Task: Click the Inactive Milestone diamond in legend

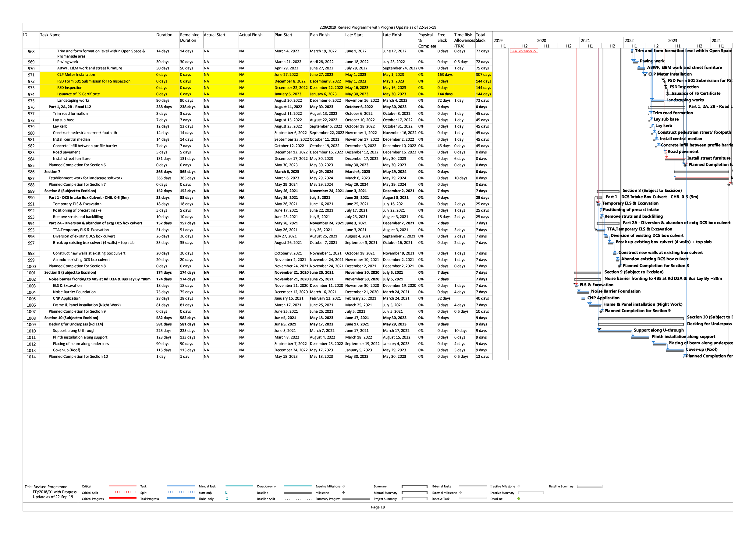Action: pos(519,486)
